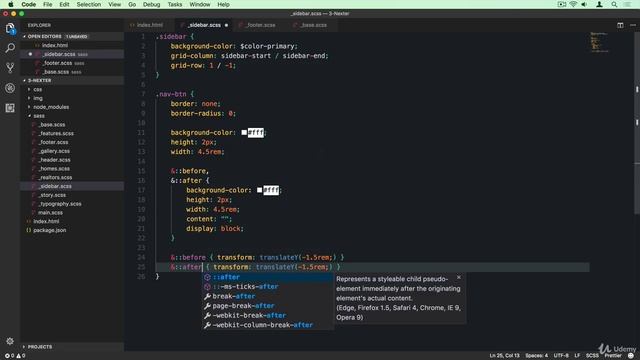640x360 pixels.
Task: Open the macOS Spotlight search icon
Action: coord(614,4)
